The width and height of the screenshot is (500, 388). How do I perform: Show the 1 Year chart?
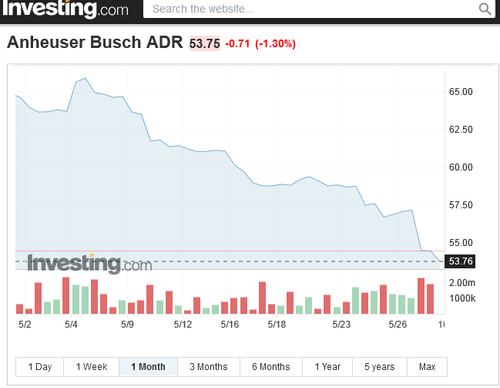[x=327, y=367]
